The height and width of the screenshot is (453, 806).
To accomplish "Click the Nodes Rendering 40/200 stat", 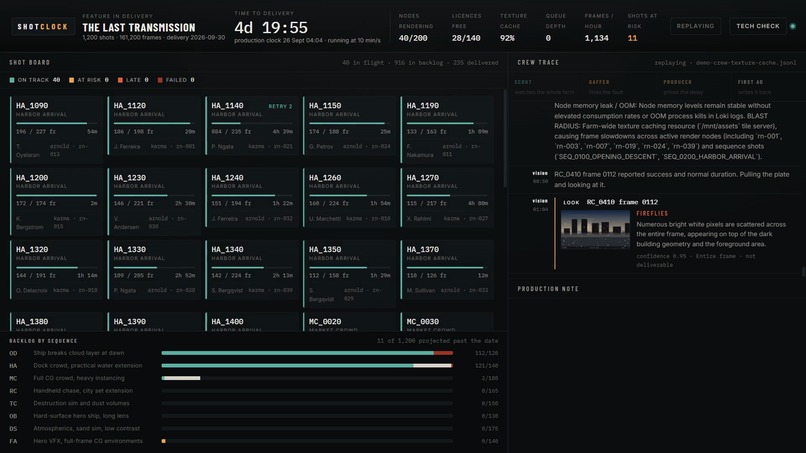I will [415, 27].
